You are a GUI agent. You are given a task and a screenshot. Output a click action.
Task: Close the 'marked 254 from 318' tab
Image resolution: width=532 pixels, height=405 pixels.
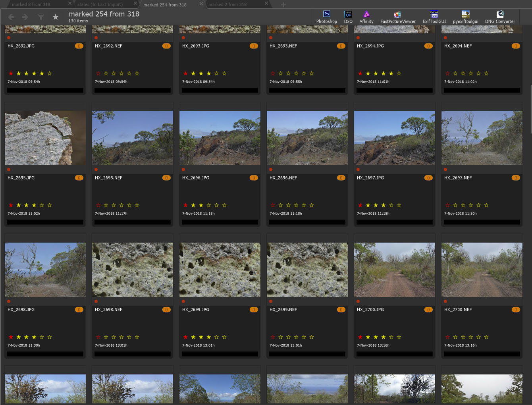point(201,3)
